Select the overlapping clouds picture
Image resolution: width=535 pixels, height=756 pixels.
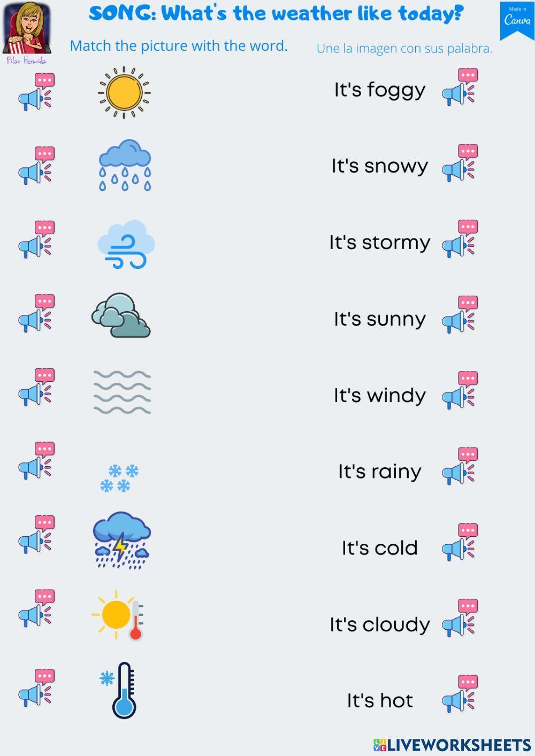point(121,315)
